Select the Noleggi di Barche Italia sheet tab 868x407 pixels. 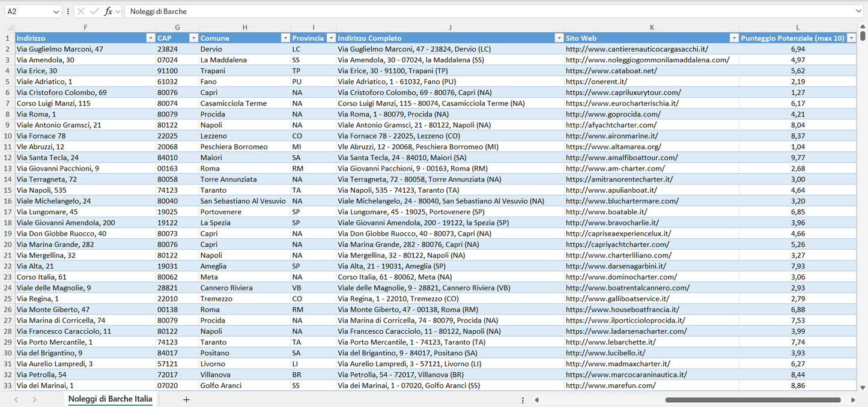pyautogui.click(x=110, y=399)
